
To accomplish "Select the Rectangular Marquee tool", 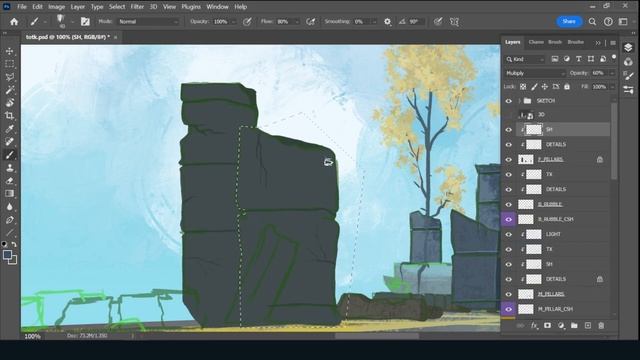I will pyautogui.click(x=9, y=64).
